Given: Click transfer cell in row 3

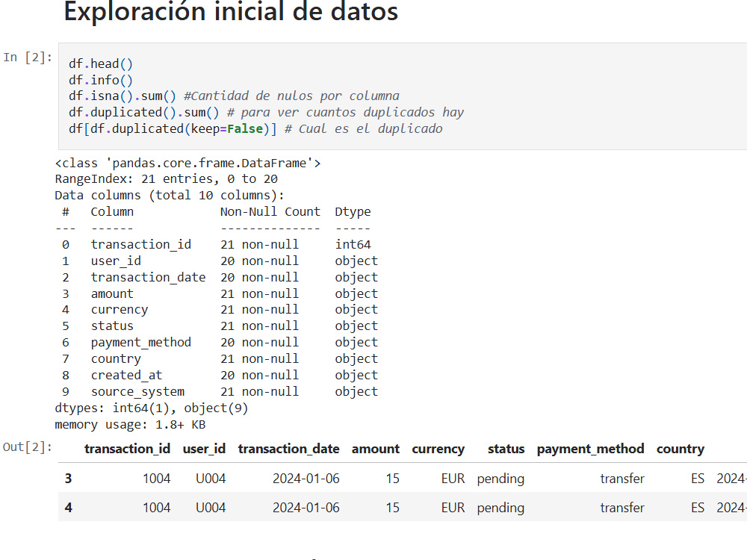Looking at the screenshot, I should coord(622,478).
